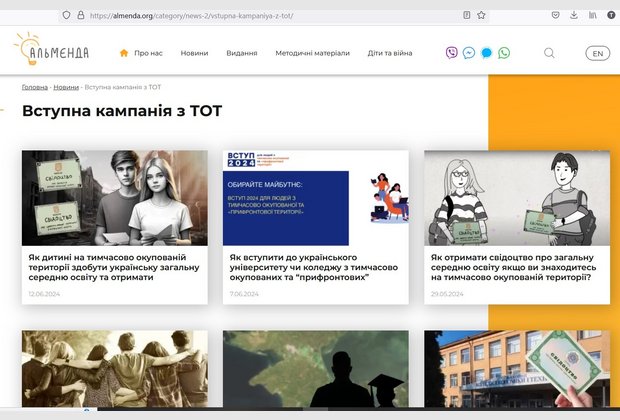Open Viber contact icon in header

tap(452, 53)
